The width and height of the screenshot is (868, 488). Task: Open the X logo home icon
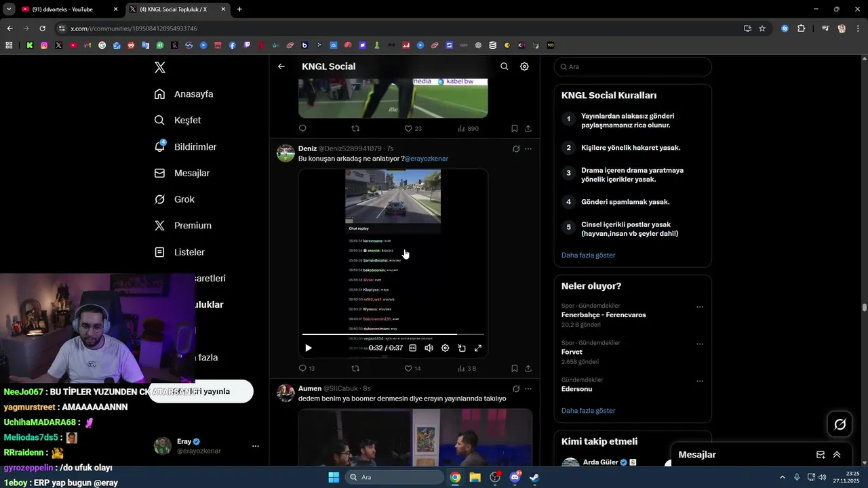coord(159,67)
